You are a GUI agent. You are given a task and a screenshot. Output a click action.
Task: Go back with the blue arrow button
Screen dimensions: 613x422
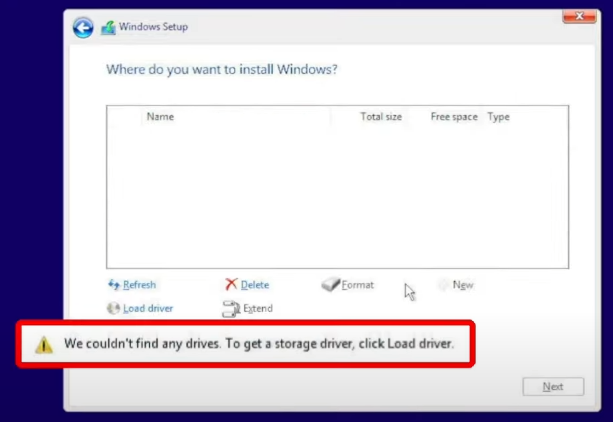pos(83,27)
